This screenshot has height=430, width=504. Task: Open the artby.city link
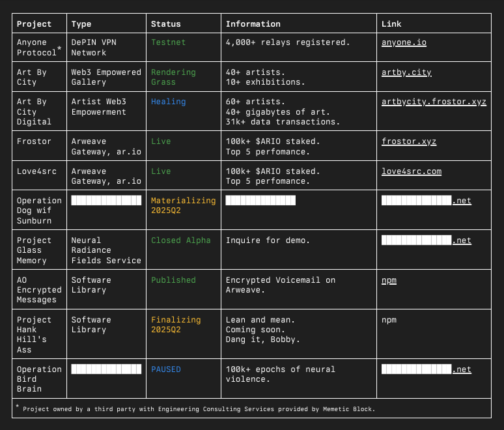click(x=406, y=72)
